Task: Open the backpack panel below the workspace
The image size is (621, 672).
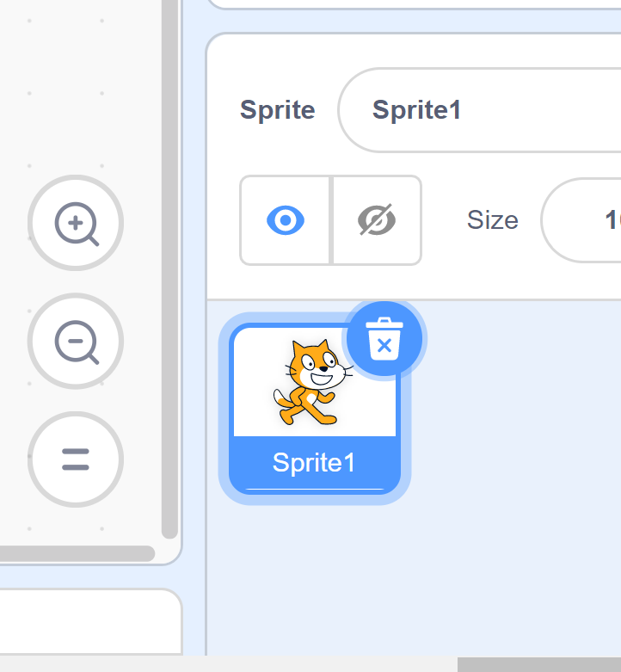Action: tap(90, 621)
